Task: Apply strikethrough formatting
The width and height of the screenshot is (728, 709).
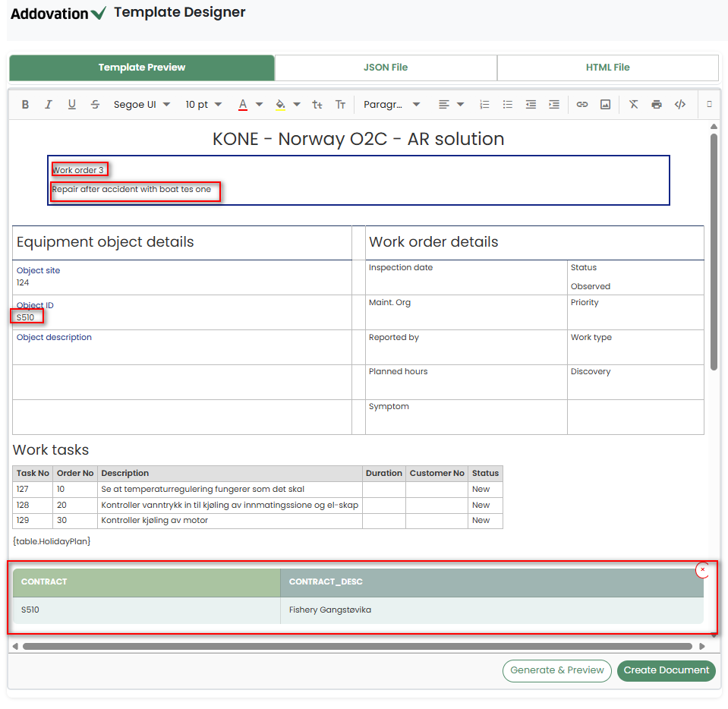Action: pos(95,105)
